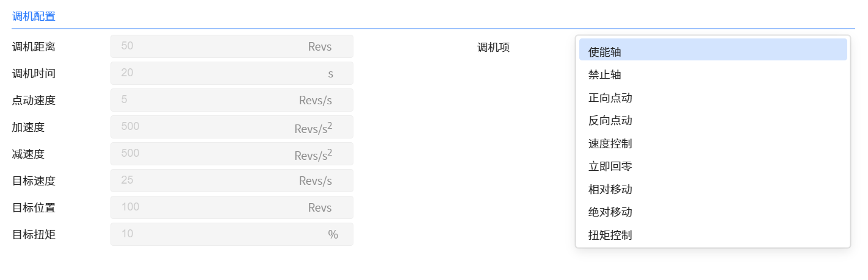Choose the 绝对移动 option

(x=712, y=212)
